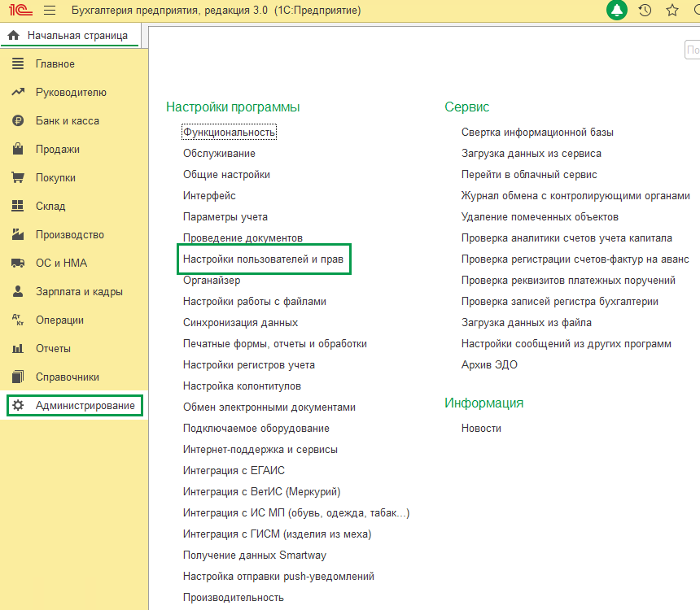Open the Зарплата и кадры section

tap(79, 291)
